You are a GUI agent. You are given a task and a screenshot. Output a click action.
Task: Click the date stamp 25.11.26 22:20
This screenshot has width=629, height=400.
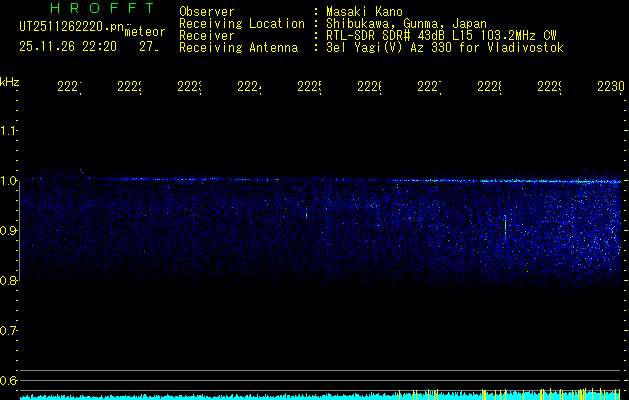pyautogui.click(x=68, y=47)
